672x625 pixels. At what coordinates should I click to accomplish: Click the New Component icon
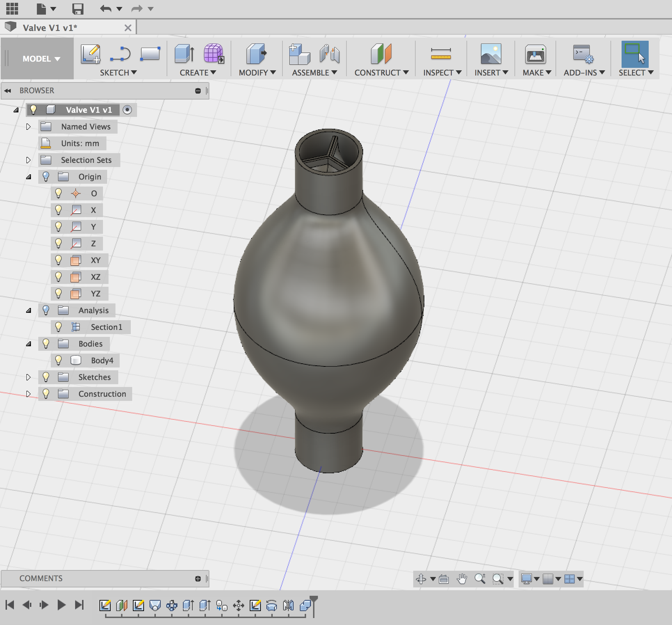299,54
